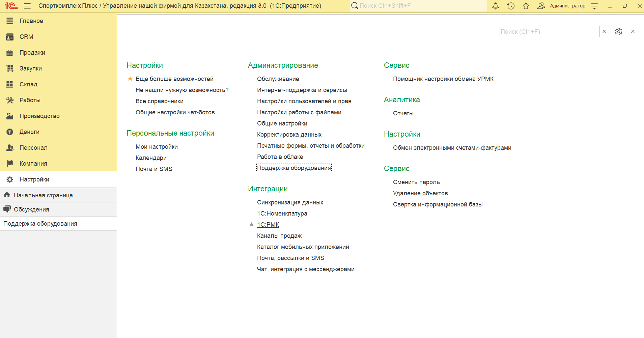Open history clock icon

coord(511,6)
